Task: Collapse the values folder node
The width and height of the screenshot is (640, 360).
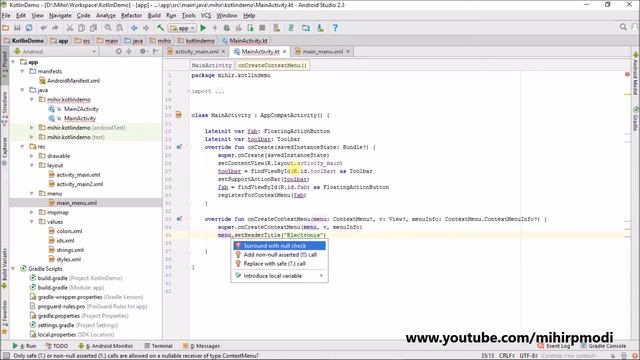Action: (x=32, y=222)
